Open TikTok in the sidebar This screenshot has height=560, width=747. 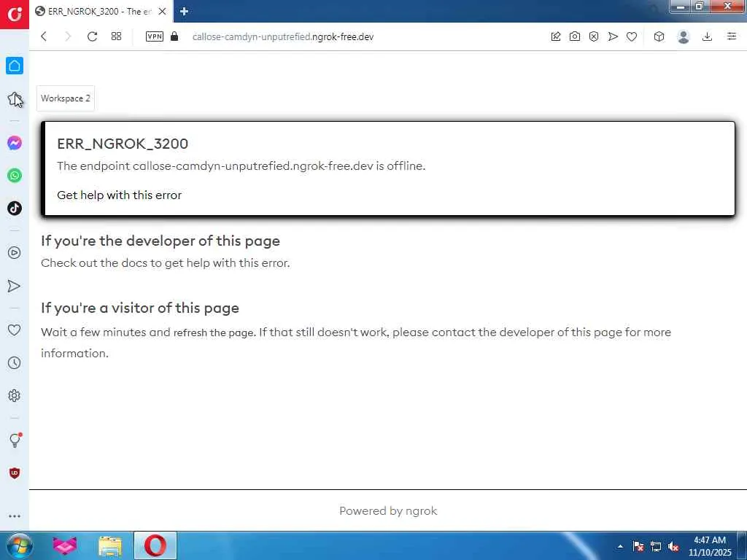[x=15, y=208]
